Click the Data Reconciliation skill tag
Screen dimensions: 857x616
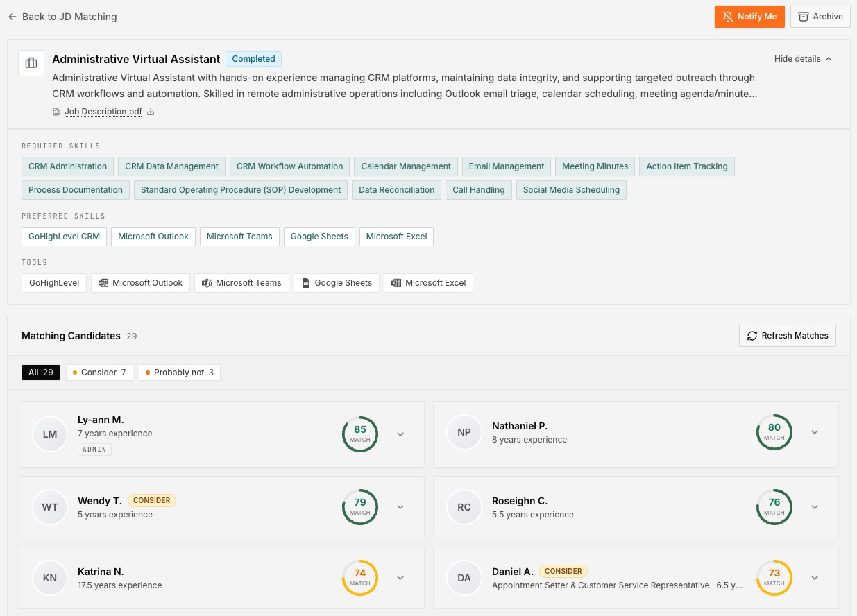click(396, 190)
